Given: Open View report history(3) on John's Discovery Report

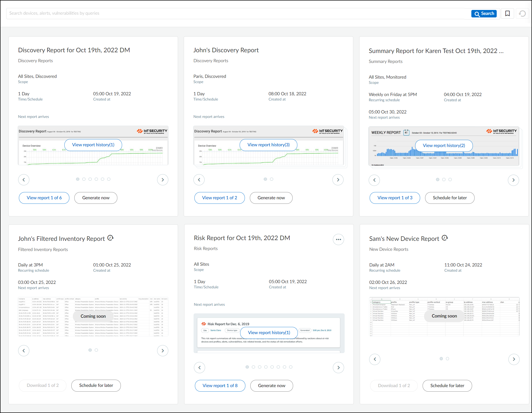Looking at the screenshot, I should (268, 145).
